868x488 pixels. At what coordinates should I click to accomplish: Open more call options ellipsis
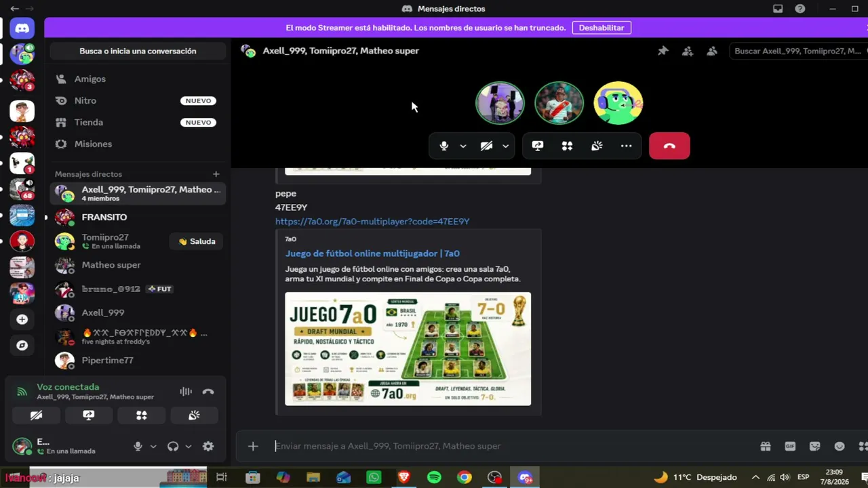coord(627,146)
